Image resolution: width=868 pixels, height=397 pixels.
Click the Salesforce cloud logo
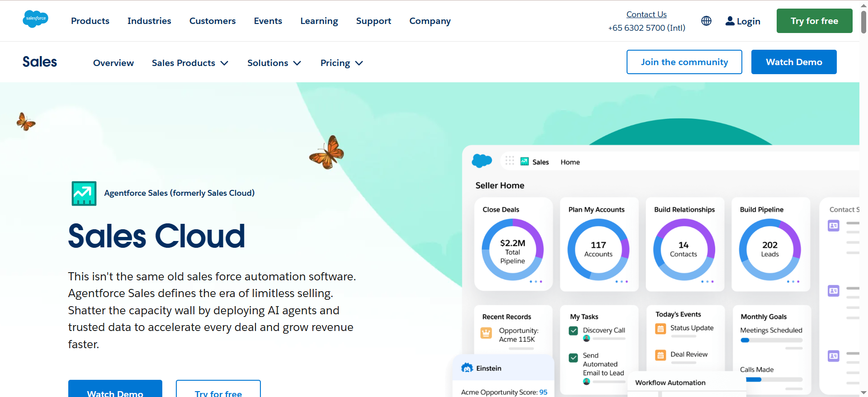coord(35,19)
